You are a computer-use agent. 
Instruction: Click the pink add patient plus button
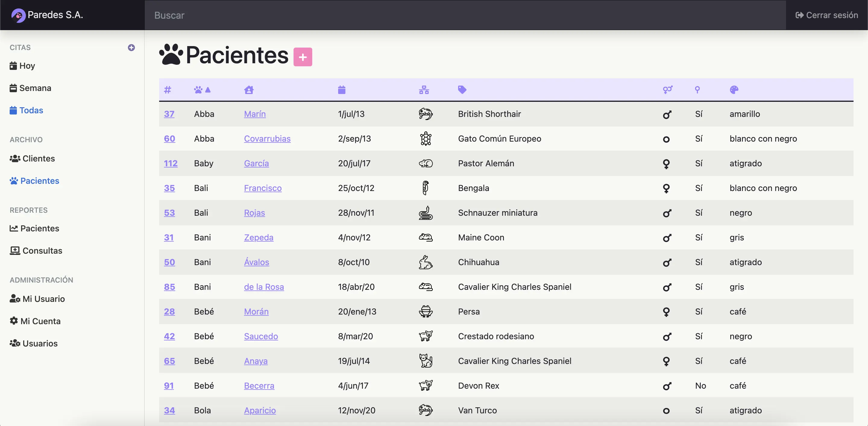(x=302, y=57)
